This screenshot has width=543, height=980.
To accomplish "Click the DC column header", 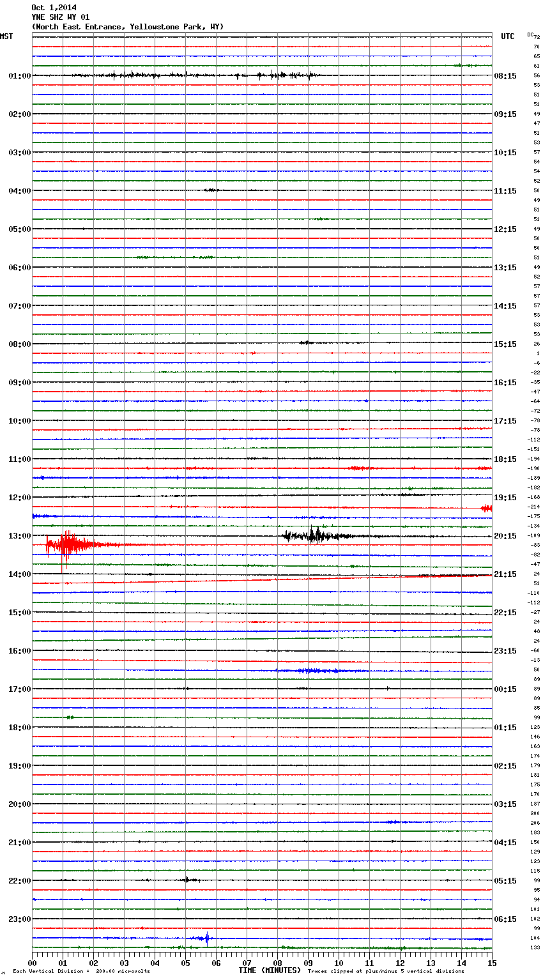I will click(x=530, y=34).
